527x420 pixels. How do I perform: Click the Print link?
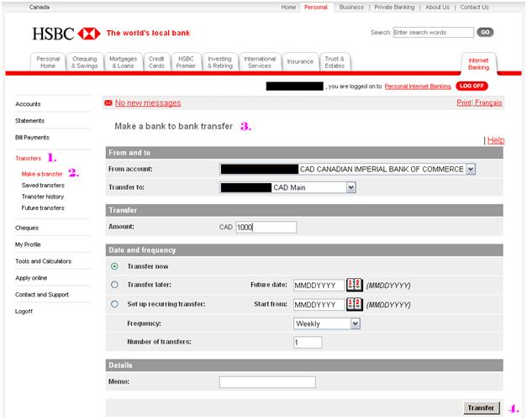tap(464, 102)
